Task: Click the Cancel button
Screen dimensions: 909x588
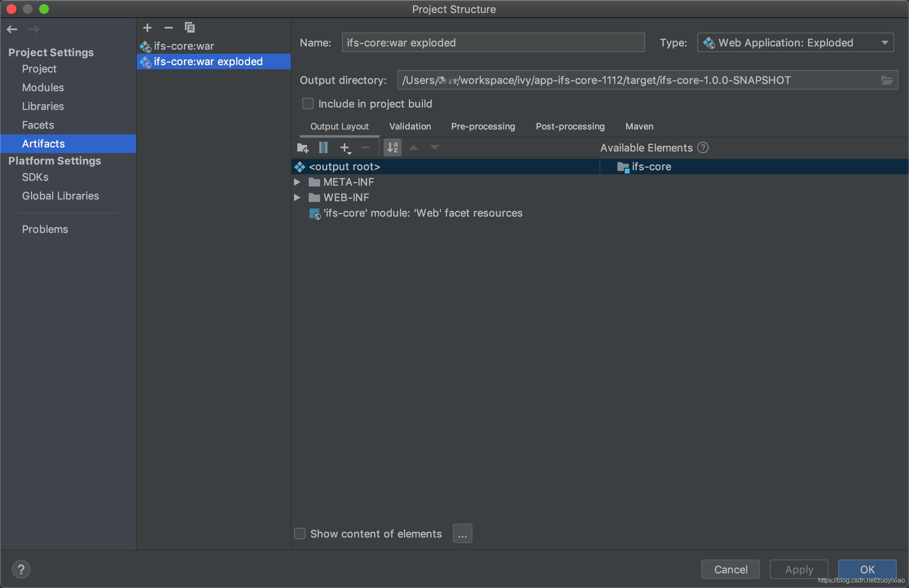Action: pos(730,569)
